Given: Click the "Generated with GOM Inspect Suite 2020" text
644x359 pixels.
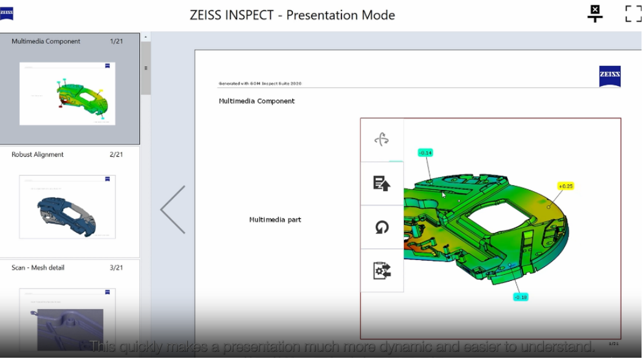Looking at the screenshot, I should coord(260,84).
